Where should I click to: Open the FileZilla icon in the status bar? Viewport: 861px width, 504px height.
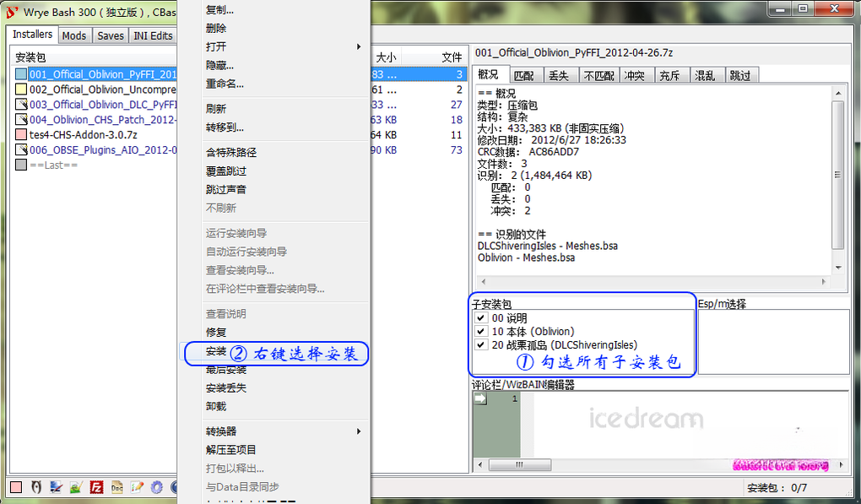click(x=96, y=487)
